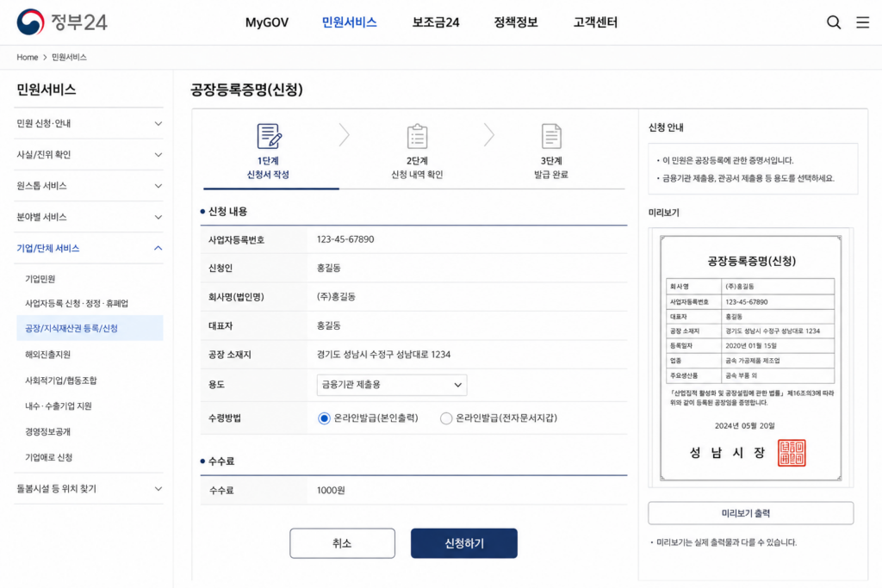Click the 민원서비스 sidebar heading

47,90
